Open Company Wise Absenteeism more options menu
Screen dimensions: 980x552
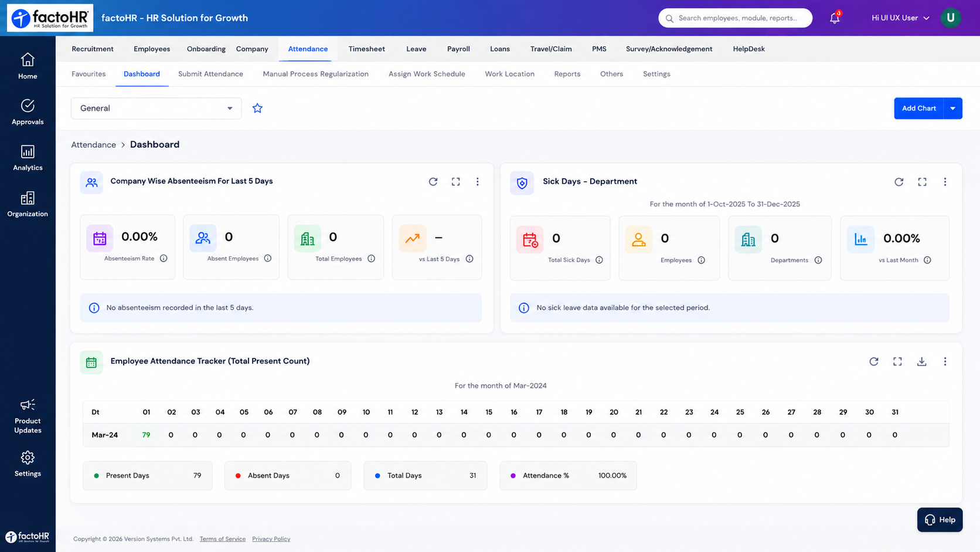[477, 182]
